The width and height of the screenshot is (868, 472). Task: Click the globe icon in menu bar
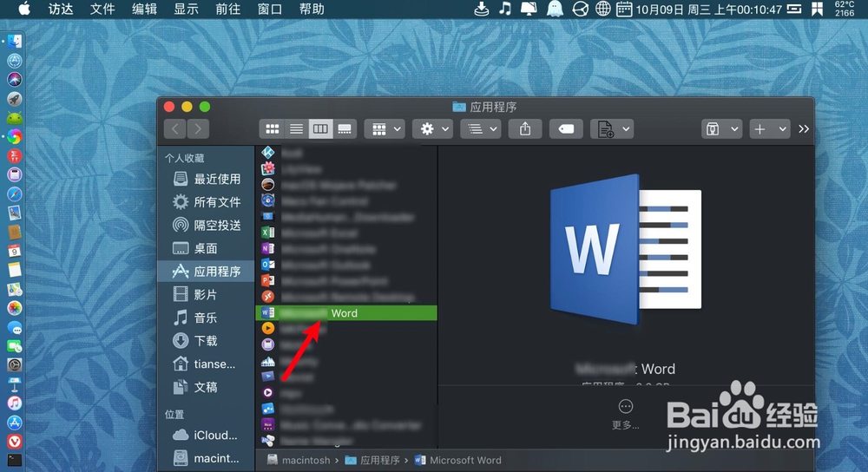(603, 9)
